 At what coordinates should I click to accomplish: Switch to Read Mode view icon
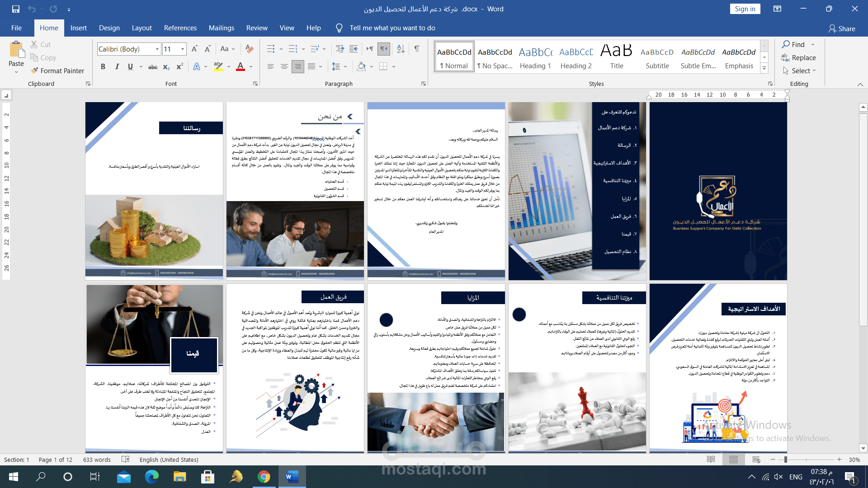(711, 460)
